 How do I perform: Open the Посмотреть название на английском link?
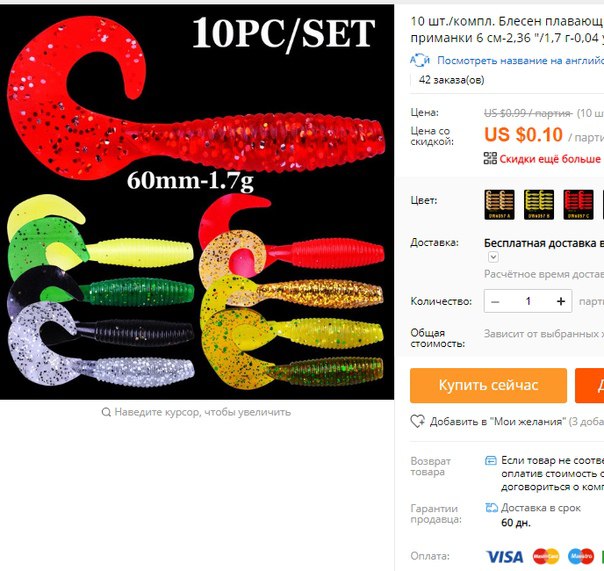pos(520,60)
